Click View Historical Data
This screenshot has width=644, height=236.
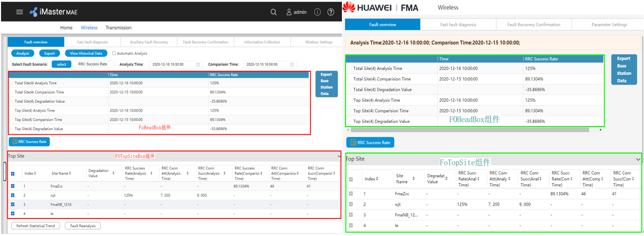[86, 53]
